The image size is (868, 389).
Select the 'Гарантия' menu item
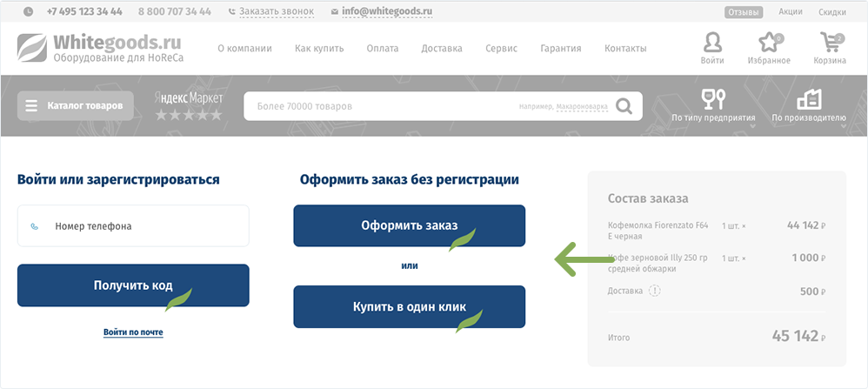click(x=560, y=49)
